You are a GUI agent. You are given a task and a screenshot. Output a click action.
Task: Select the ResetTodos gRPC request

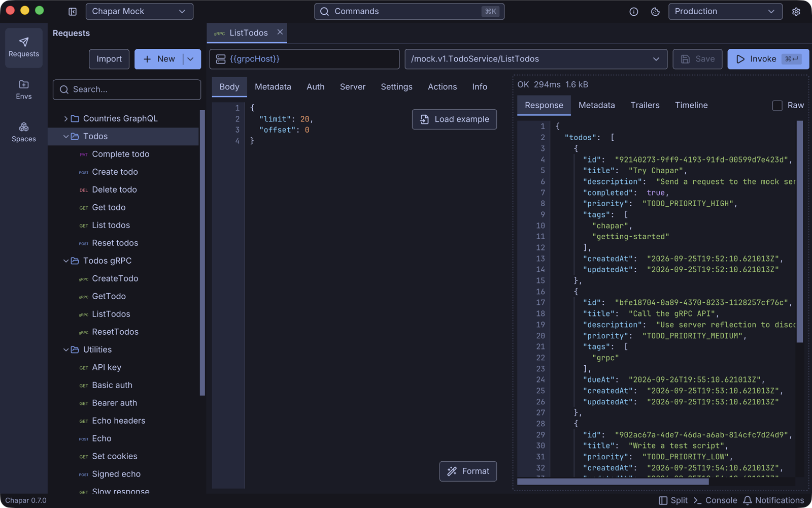pyautogui.click(x=123, y=332)
